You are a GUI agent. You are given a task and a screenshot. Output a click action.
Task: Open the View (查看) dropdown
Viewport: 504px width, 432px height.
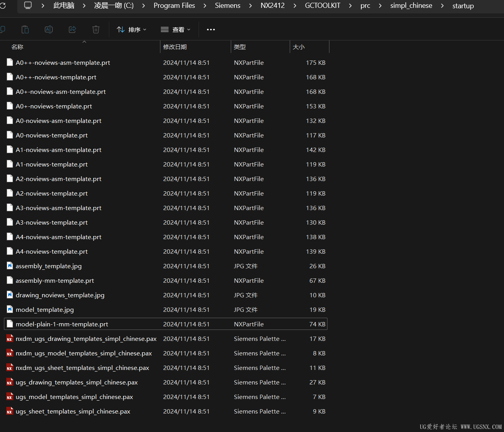click(x=176, y=29)
